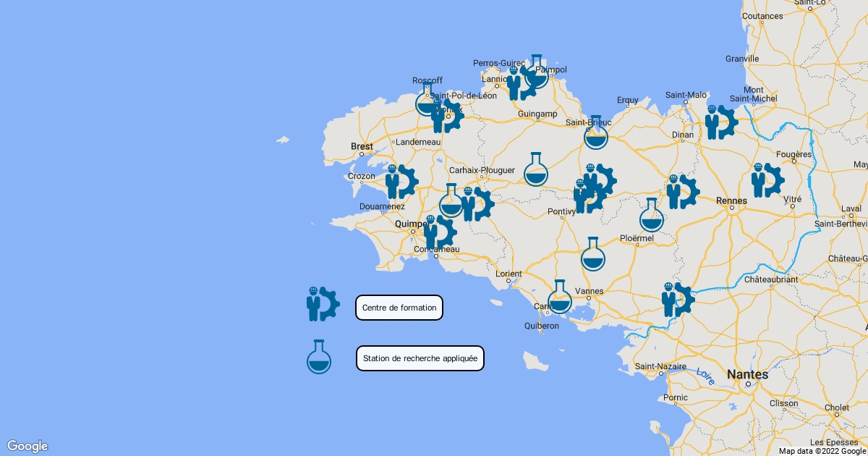This screenshot has height=456, width=868.
Task: Click training center marker near Saint-Malo
Action: (x=721, y=122)
